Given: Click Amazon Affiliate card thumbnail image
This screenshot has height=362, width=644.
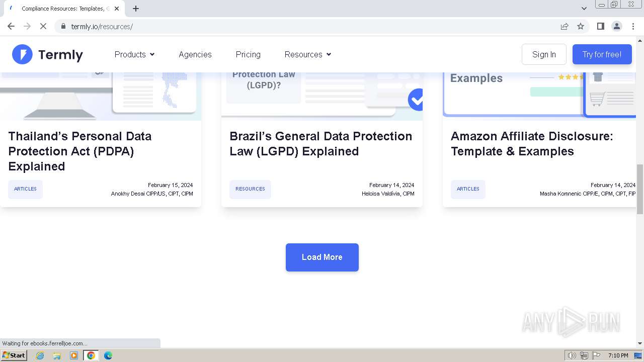Looking at the screenshot, I should (539, 96).
